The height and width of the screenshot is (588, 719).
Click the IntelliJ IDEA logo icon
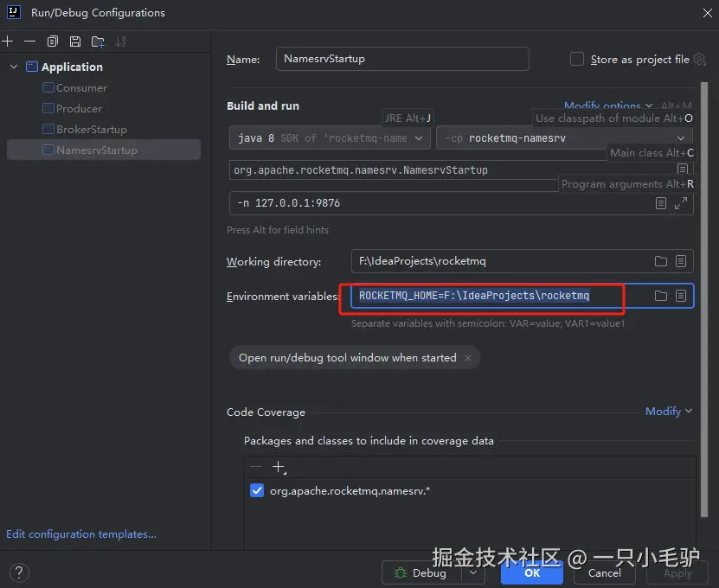click(x=14, y=12)
